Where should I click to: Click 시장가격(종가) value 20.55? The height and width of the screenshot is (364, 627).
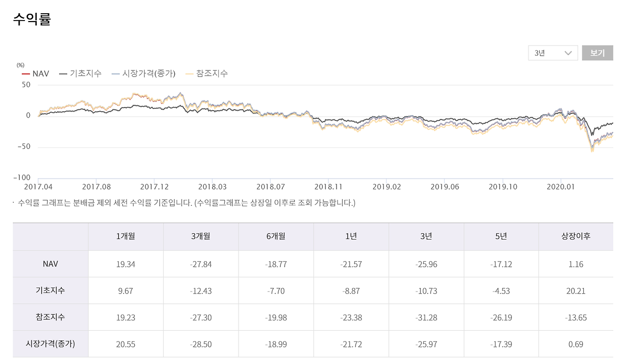pos(126,344)
